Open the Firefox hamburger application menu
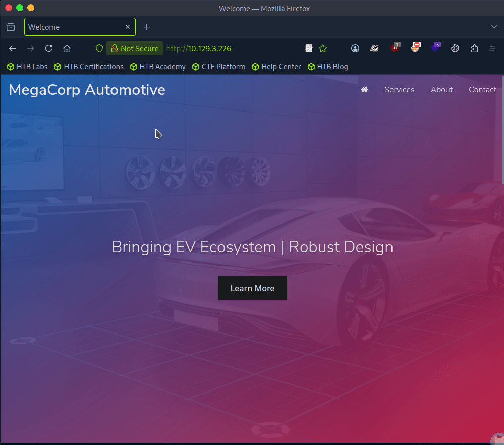This screenshot has height=445, width=504. (492, 48)
